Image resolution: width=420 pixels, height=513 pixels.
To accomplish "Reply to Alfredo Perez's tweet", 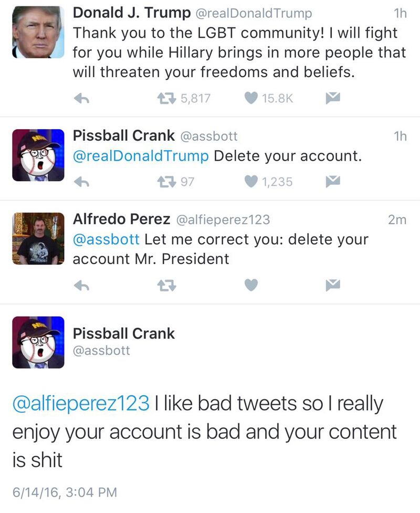I will point(79,285).
